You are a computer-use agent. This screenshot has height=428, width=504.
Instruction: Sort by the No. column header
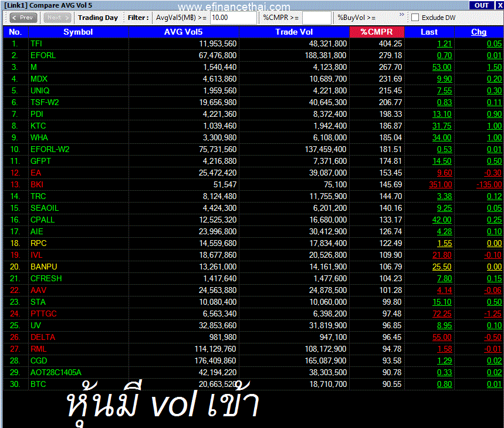[15, 32]
